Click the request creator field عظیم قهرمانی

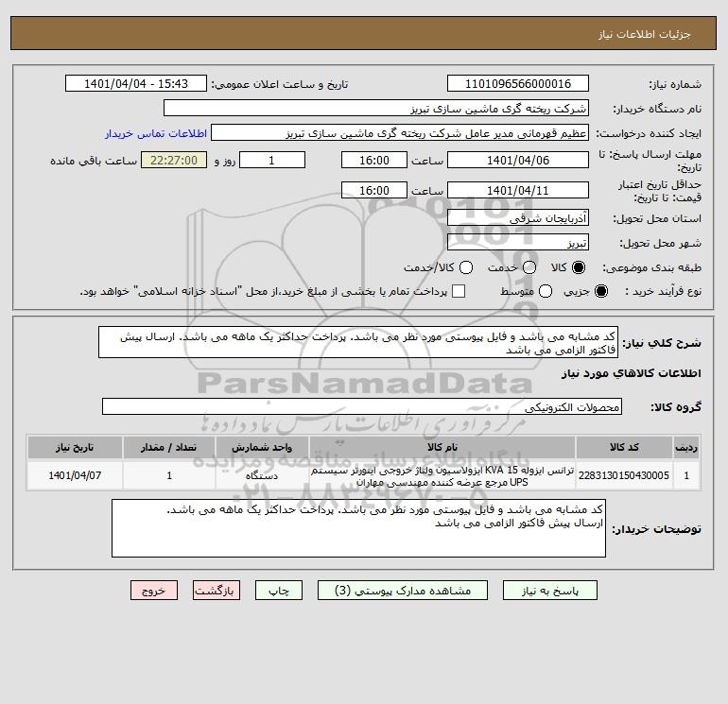400,132
